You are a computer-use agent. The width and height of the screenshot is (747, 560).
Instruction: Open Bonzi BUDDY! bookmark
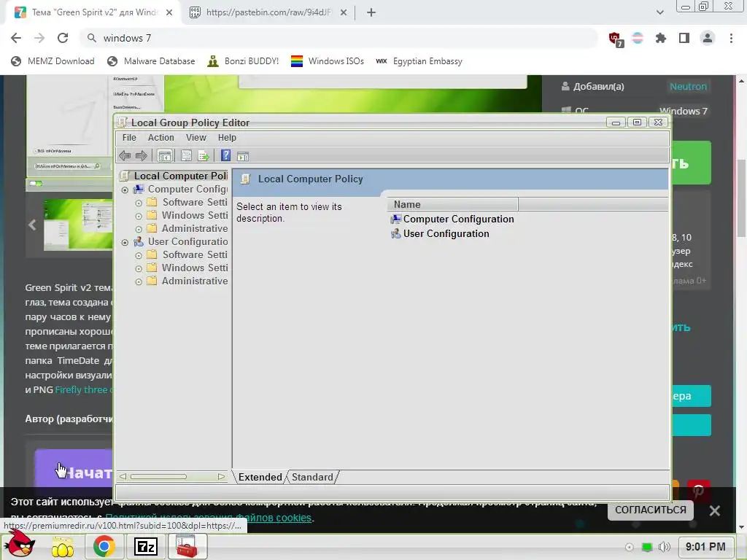[x=243, y=61]
